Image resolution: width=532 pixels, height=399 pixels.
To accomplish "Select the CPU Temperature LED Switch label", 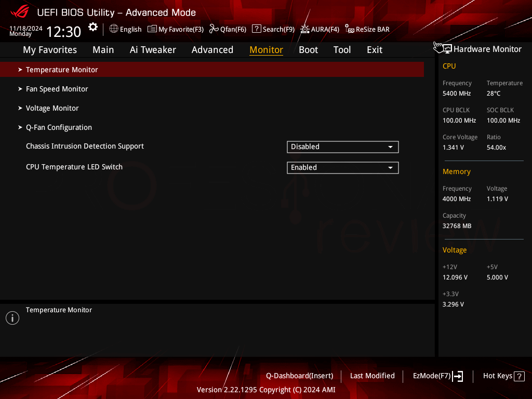I will point(74,167).
